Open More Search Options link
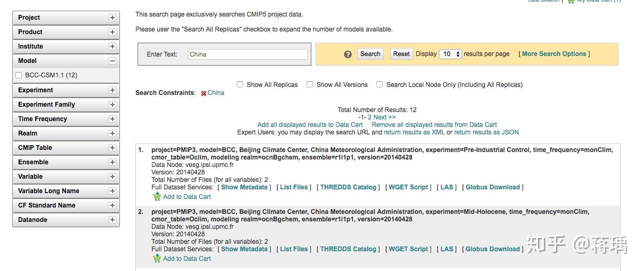 click(554, 54)
